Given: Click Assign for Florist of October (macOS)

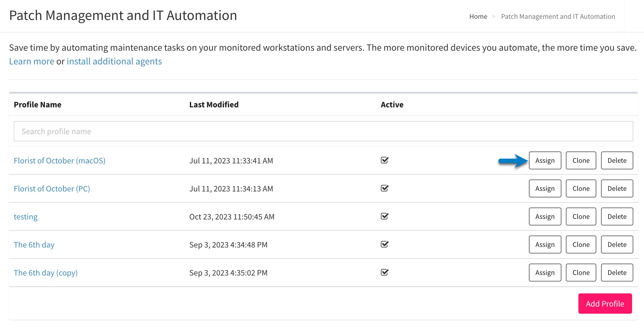Looking at the screenshot, I should pos(545,160).
